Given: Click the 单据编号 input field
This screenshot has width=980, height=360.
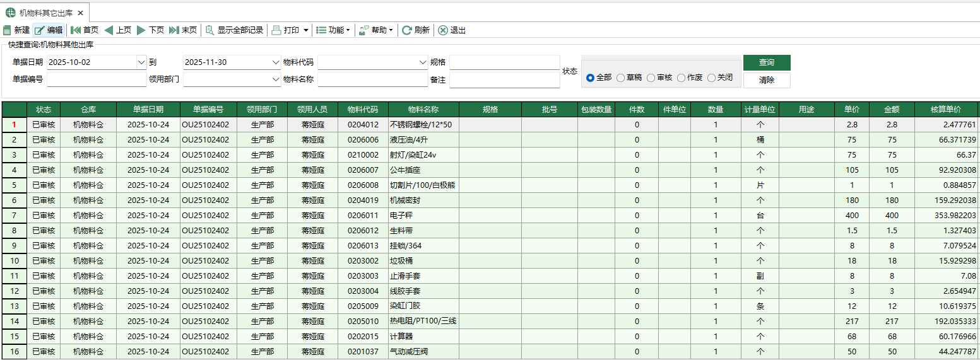Looking at the screenshot, I should pyautogui.click(x=96, y=79).
